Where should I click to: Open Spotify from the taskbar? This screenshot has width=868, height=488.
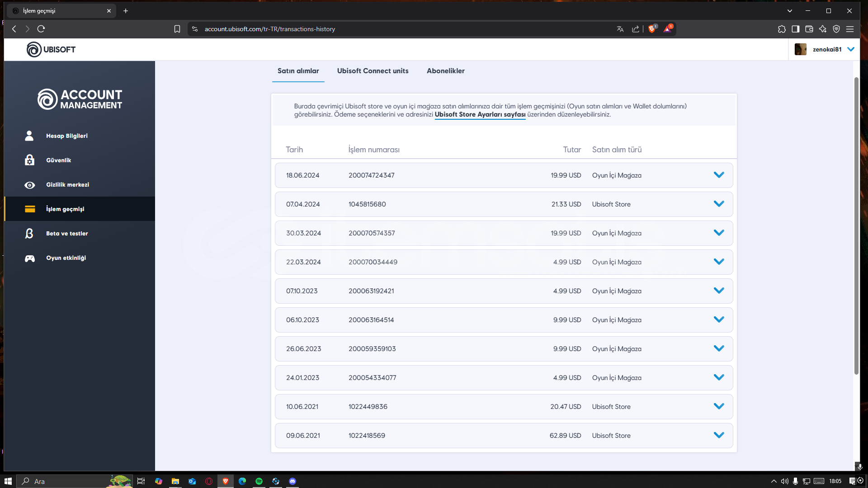point(259,481)
